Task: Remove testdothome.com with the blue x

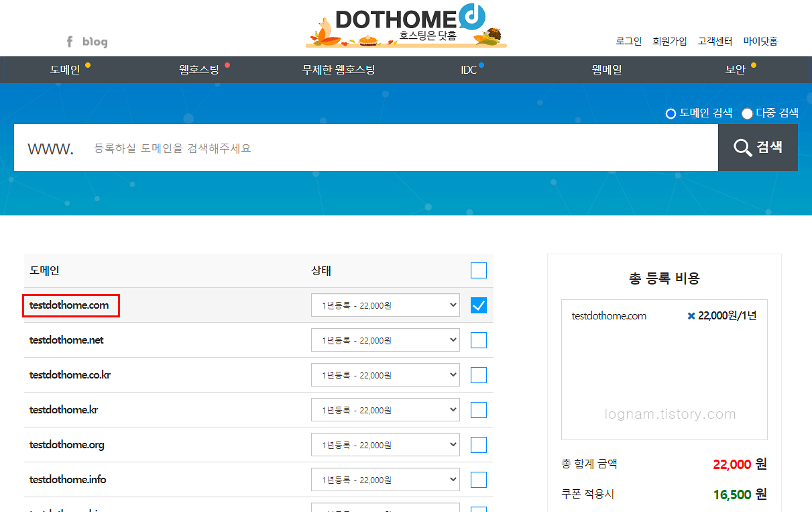Action: [691, 315]
